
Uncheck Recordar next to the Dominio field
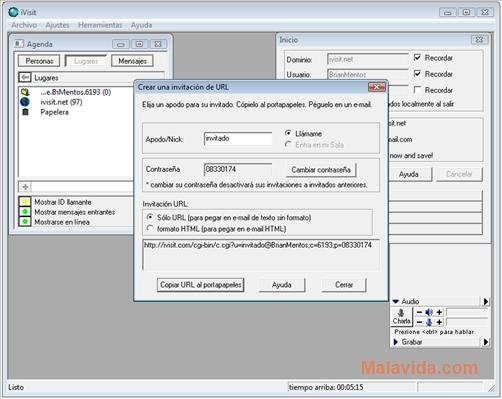tap(417, 57)
